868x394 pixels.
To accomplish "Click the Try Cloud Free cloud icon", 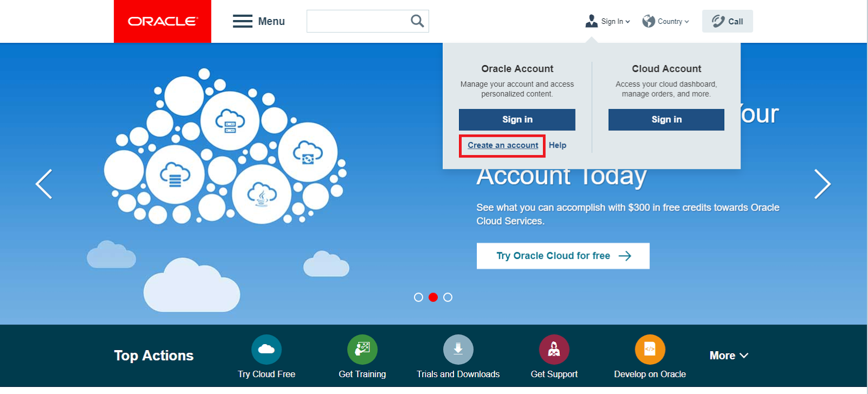I will tap(266, 349).
